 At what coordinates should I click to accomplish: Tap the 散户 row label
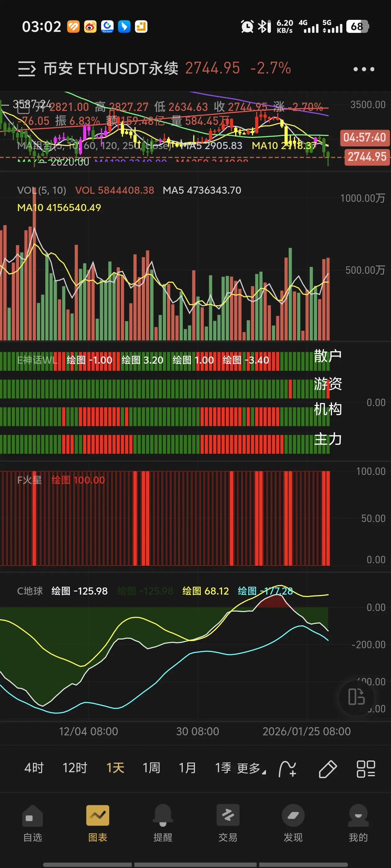point(328,356)
